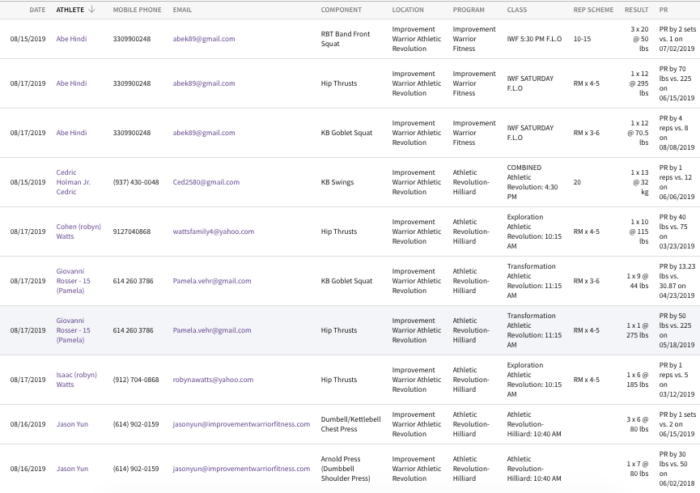
Task: Select the RBT Band Front Squat component cell
Action: (x=345, y=39)
